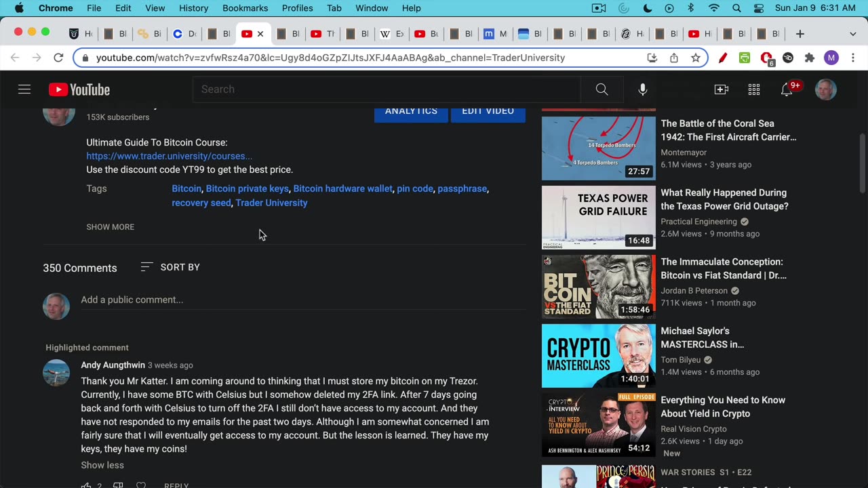
Task: Click the EDIT VIDEO button
Action: pyautogui.click(x=488, y=113)
